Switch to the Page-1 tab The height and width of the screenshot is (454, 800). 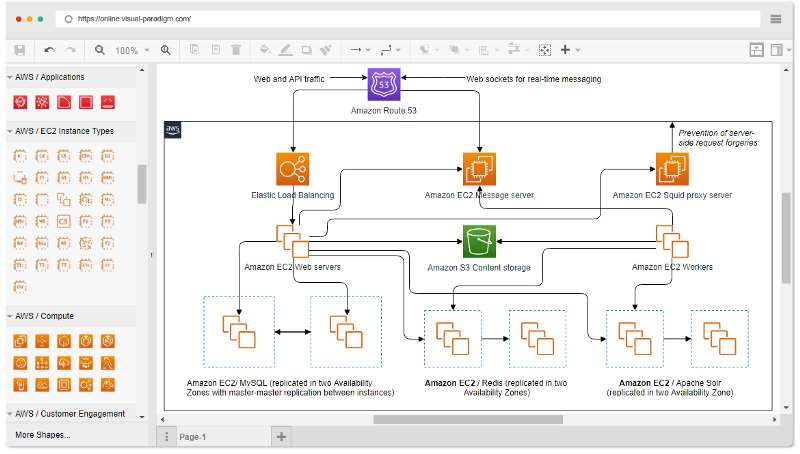(x=193, y=437)
